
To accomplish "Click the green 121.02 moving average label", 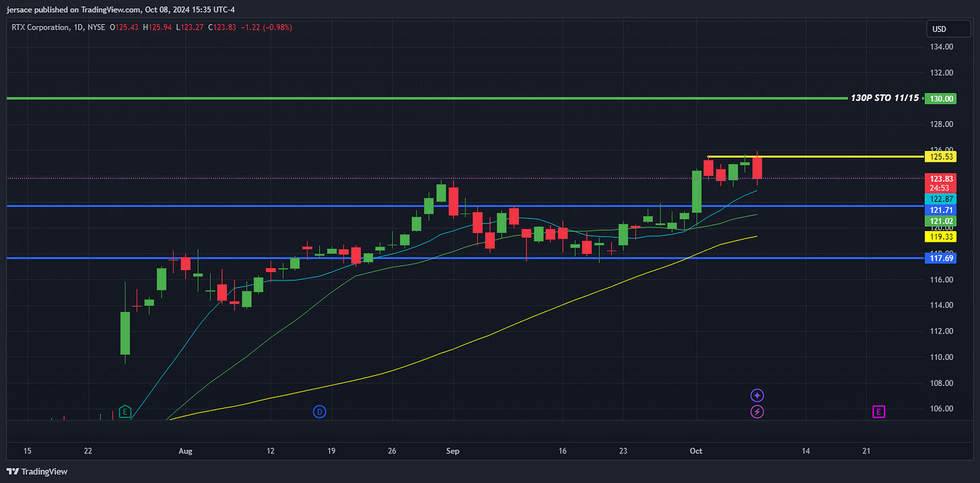I will pos(940,221).
